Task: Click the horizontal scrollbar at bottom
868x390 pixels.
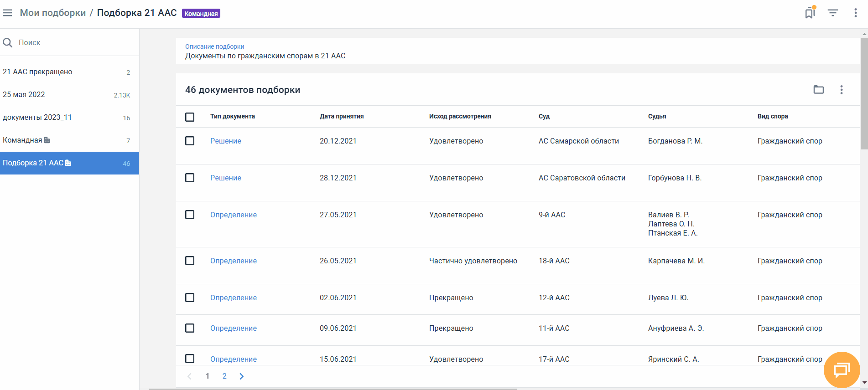Action: (x=333, y=389)
